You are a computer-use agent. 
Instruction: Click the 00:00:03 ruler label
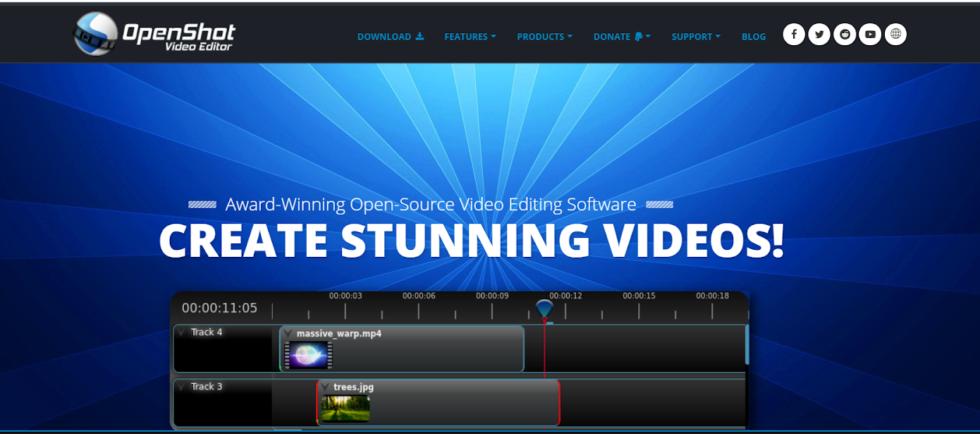coord(345,296)
